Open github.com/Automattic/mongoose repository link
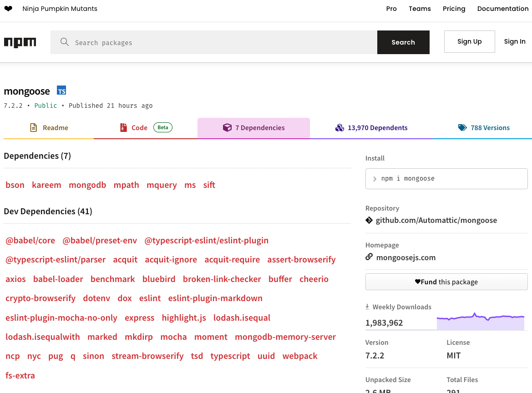This screenshot has height=393, width=532. click(436, 221)
